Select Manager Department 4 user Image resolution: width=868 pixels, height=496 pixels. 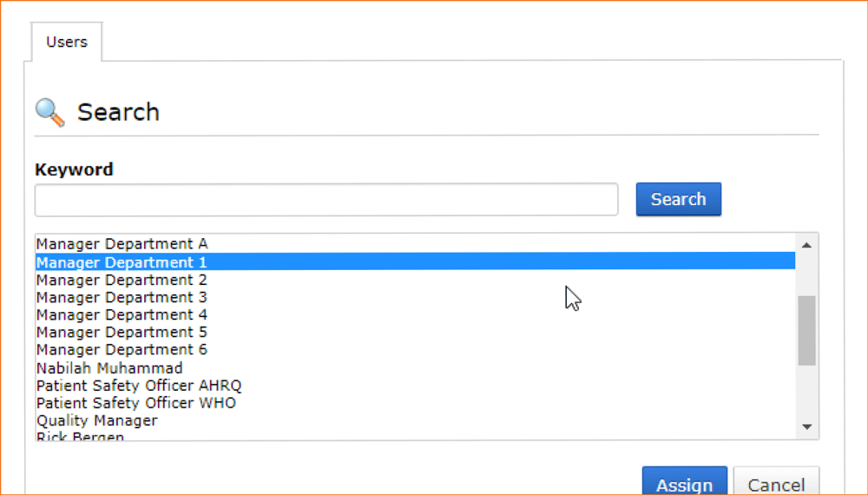coord(415,314)
